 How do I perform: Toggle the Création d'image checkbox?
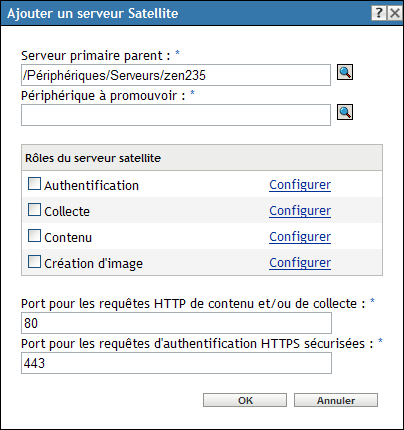(x=34, y=262)
